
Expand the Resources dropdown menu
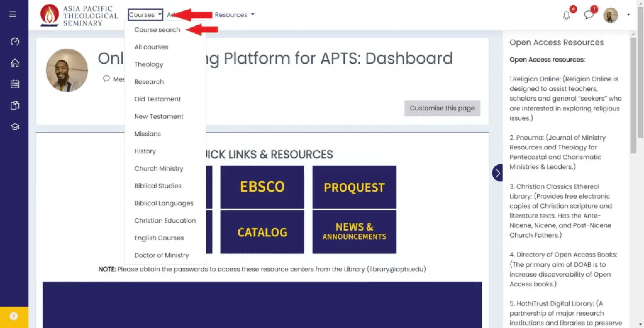click(x=234, y=15)
